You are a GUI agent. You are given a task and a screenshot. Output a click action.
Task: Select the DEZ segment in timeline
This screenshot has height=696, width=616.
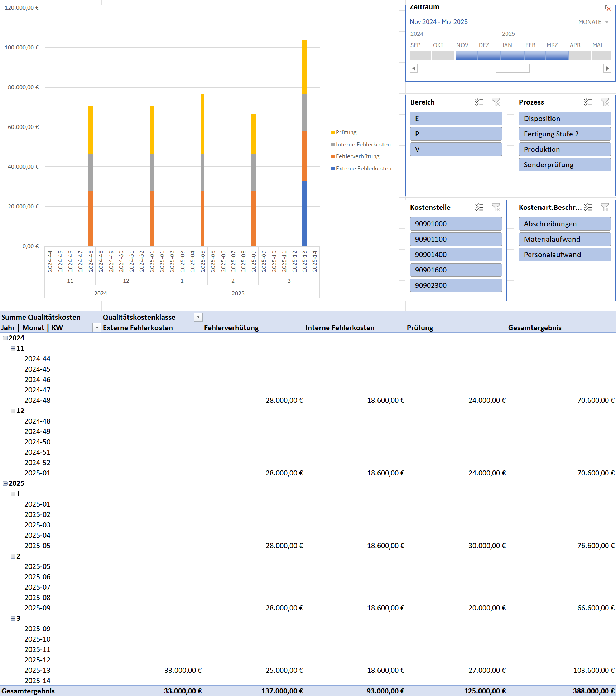pyautogui.click(x=489, y=55)
